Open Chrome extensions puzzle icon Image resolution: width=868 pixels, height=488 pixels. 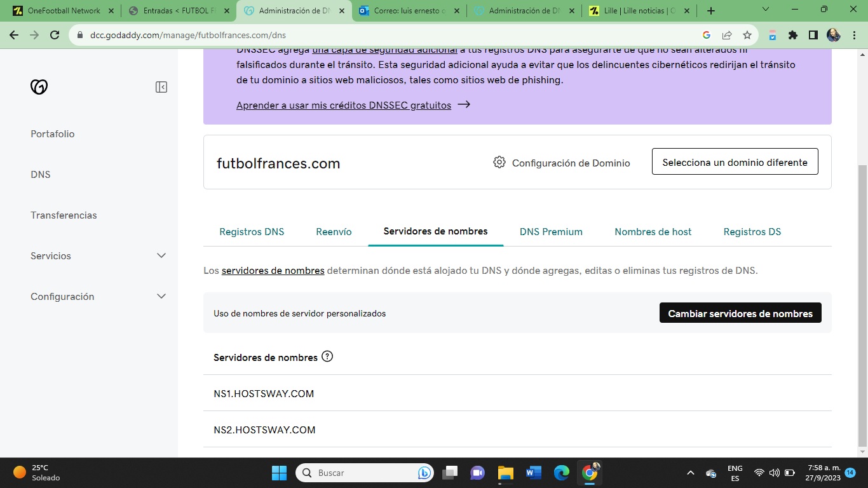click(x=792, y=36)
